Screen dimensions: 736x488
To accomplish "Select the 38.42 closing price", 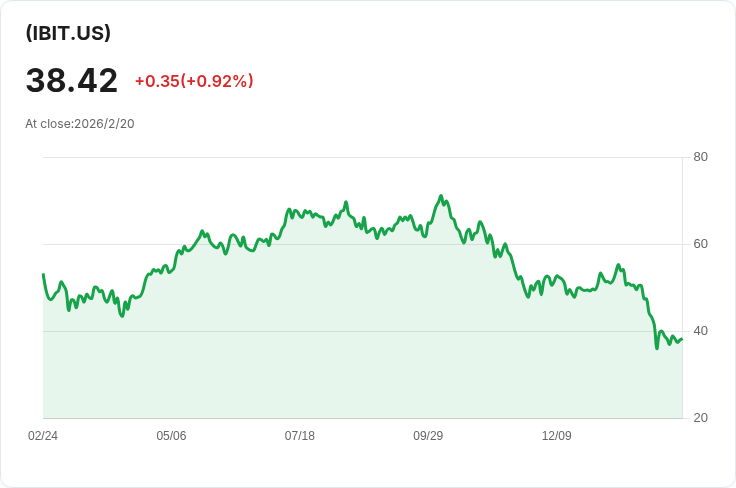I will 72,81.
